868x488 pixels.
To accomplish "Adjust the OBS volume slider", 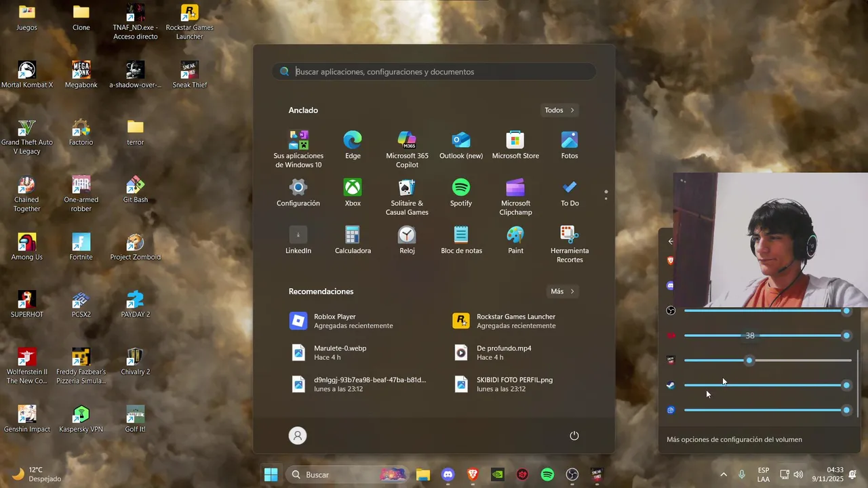I will click(768, 310).
